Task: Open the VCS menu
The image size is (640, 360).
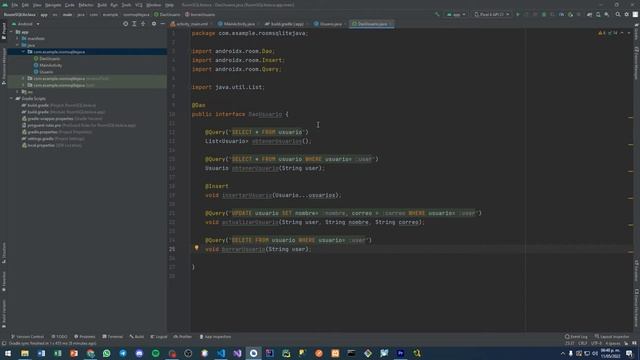Action: (139, 5)
